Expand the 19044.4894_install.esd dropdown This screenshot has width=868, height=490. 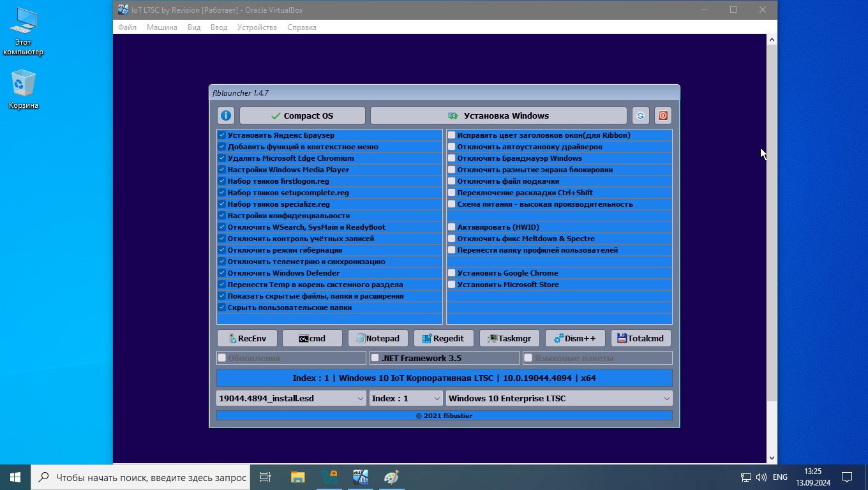pyautogui.click(x=291, y=398)
